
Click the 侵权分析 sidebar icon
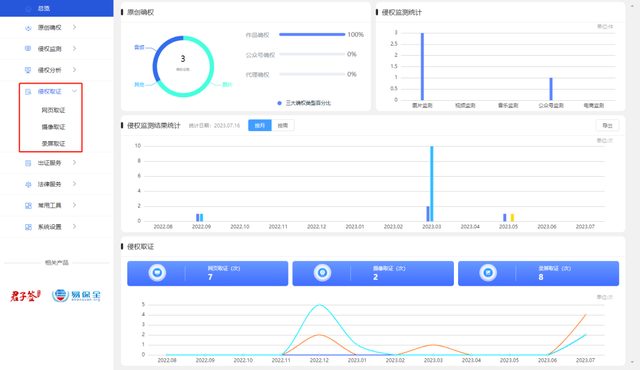point(28,70)
